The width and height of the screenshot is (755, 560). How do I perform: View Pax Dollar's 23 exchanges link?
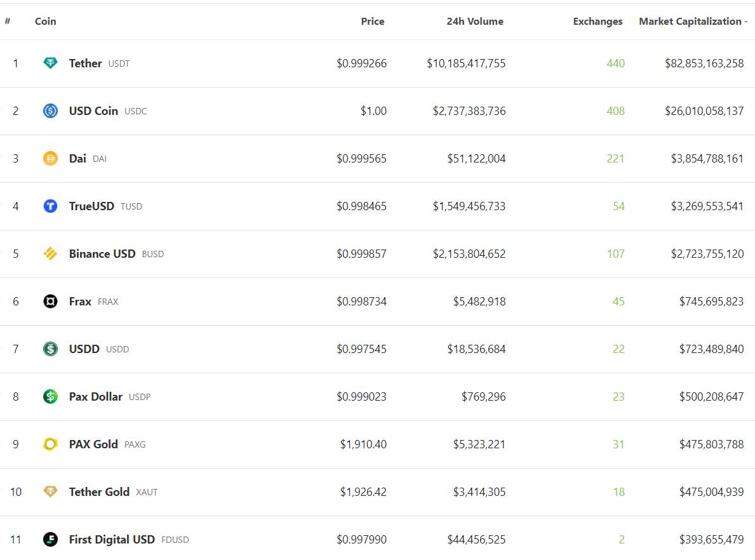coord(618,396)
